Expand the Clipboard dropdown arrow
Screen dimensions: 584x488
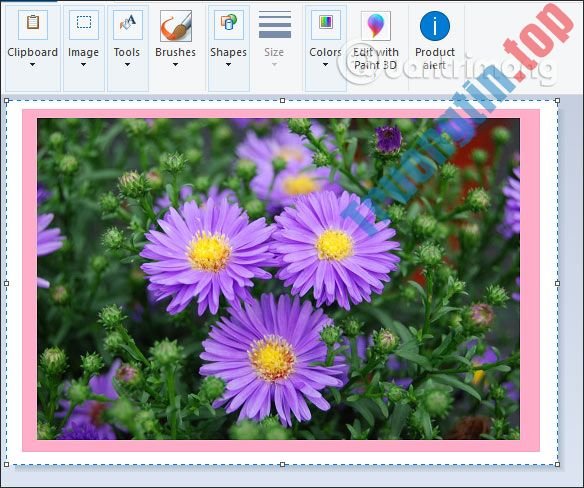(32, 65)
